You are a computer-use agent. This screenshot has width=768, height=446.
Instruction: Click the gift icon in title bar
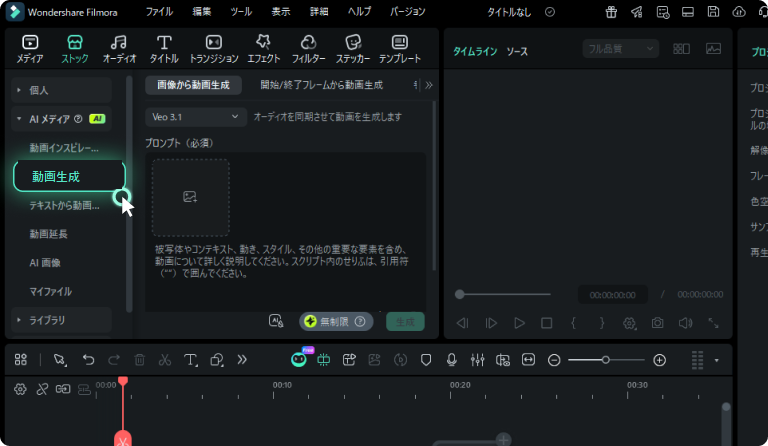pyautogui.click(x=611, y=12)
